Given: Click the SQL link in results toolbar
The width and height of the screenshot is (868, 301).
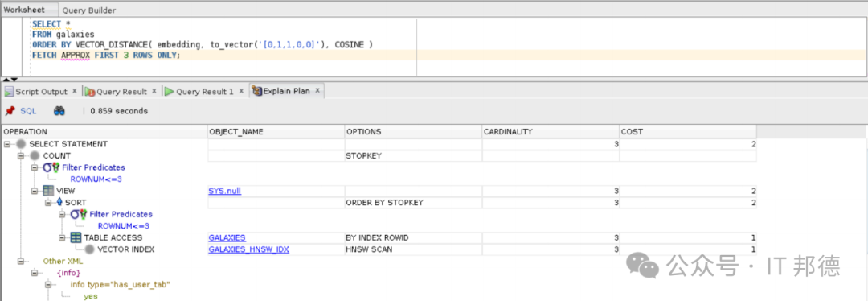Looking at the screenshot, I should coord(28,111).
